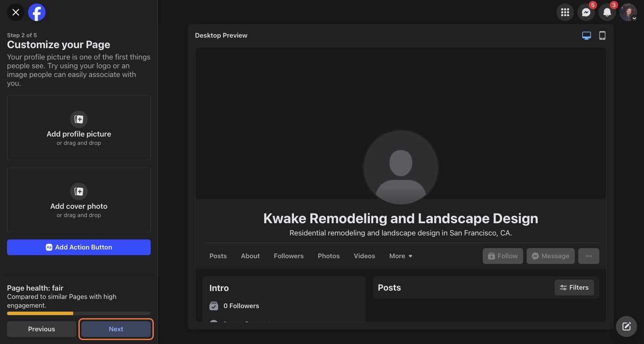This screenshot has width=644, height=344.
Task: Click the Intro heading
Action: (219, 288)
